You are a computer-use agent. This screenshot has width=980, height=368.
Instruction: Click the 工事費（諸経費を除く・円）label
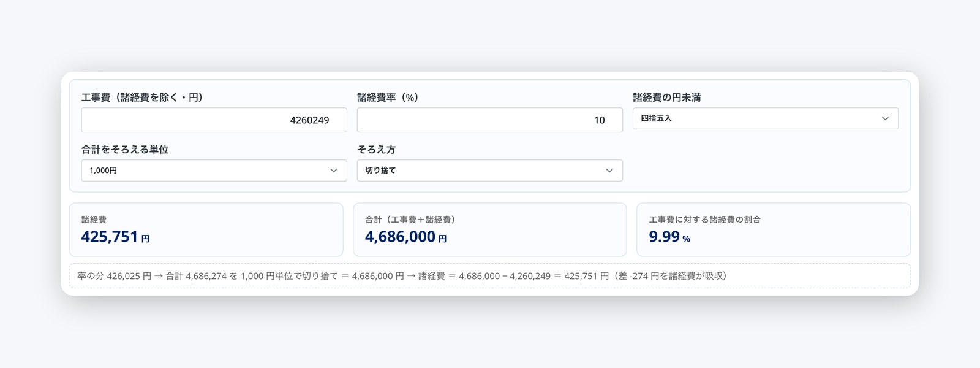click(142, 98)
